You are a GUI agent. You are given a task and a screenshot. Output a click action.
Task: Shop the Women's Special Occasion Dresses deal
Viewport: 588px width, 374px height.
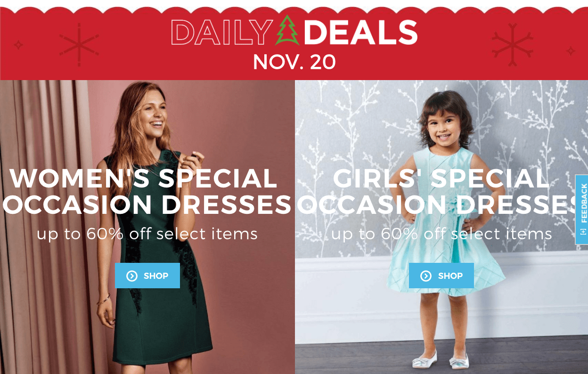pyautogui.click(x=147, y=276)
